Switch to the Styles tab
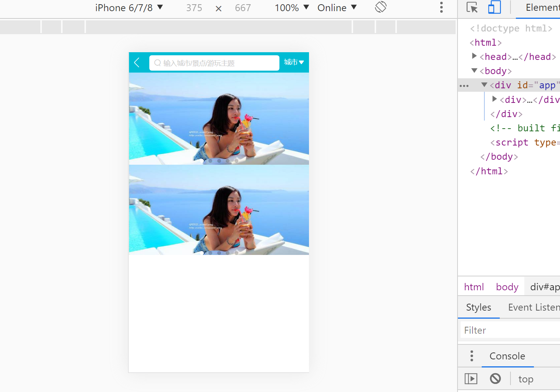 (479, 307)
